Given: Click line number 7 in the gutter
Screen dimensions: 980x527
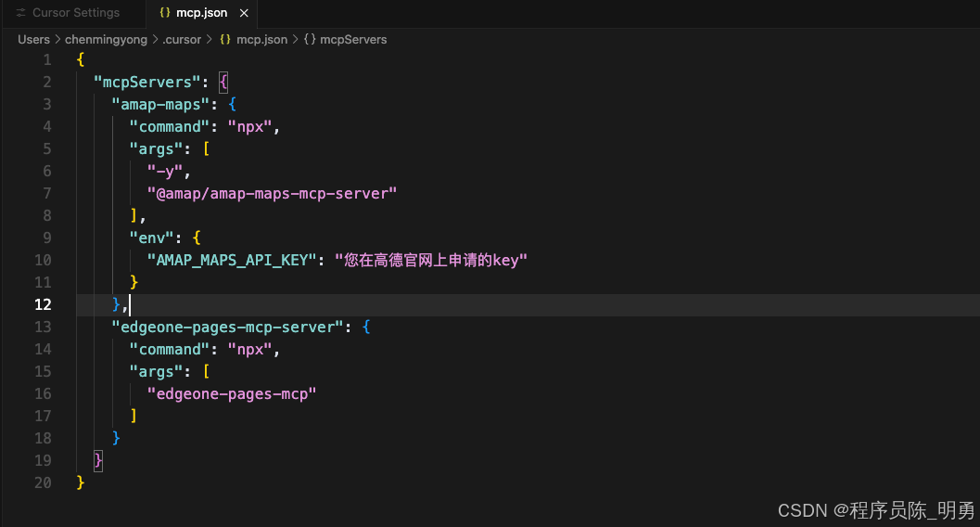Looking at the screenshot, I should [47, 193].
